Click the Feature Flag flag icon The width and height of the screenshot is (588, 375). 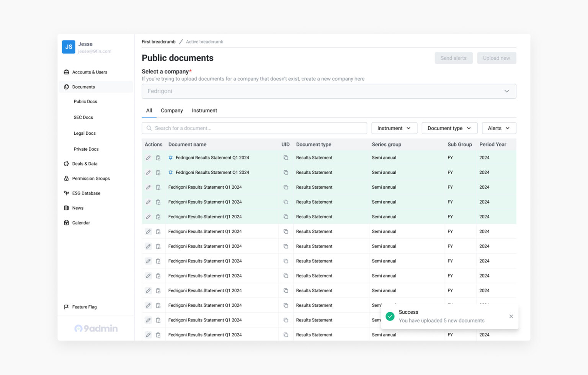pyautogui.click(x=66, y=307)
